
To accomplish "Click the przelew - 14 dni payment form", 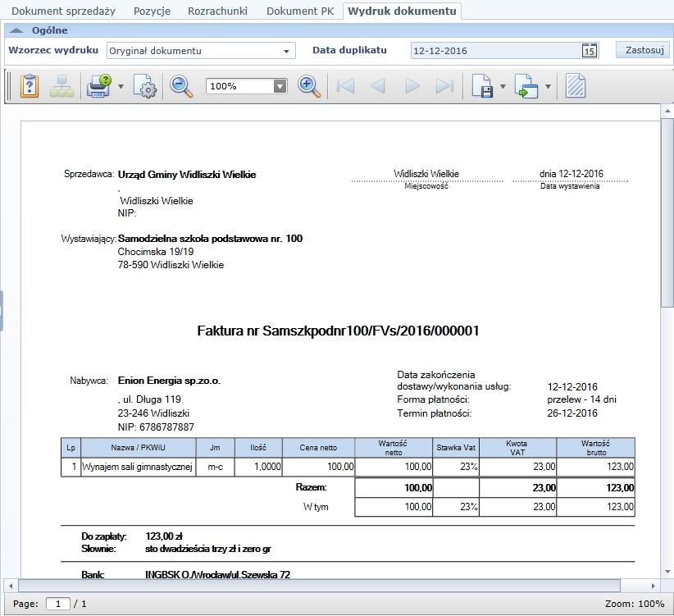I will 581,399.
